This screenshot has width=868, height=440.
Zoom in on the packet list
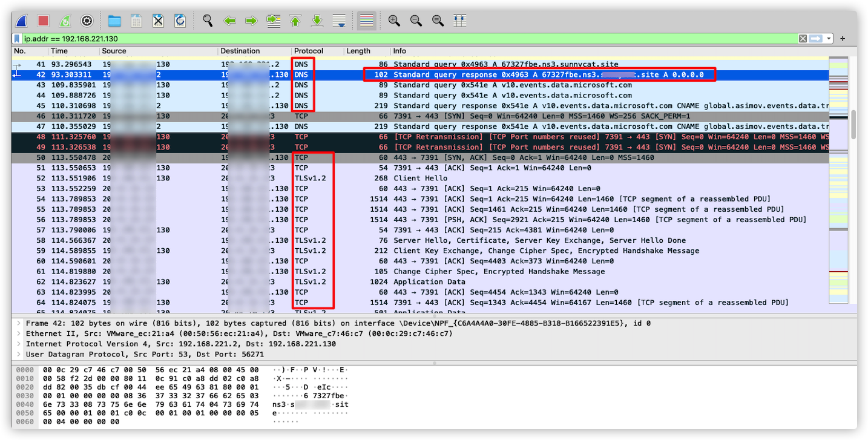tap(393, 20)
